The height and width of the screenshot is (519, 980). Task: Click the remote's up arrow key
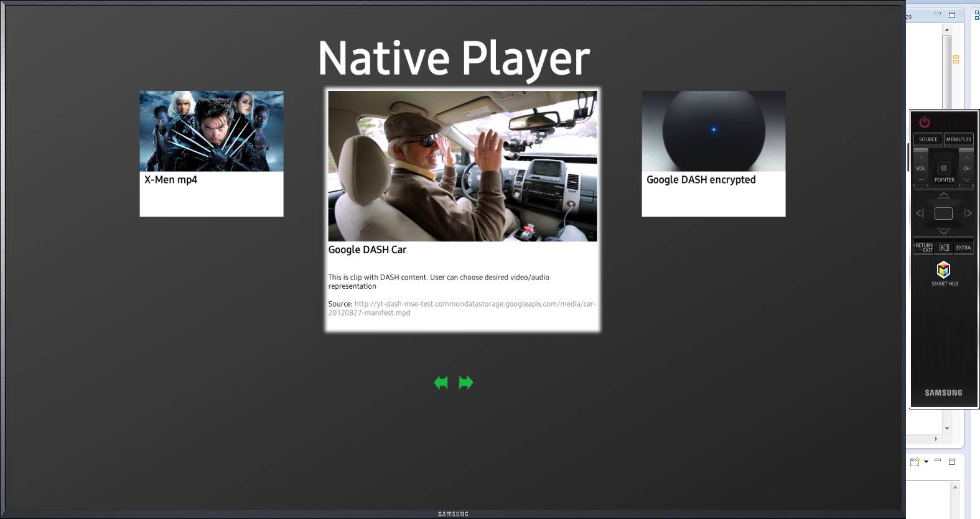click(943, 195)
